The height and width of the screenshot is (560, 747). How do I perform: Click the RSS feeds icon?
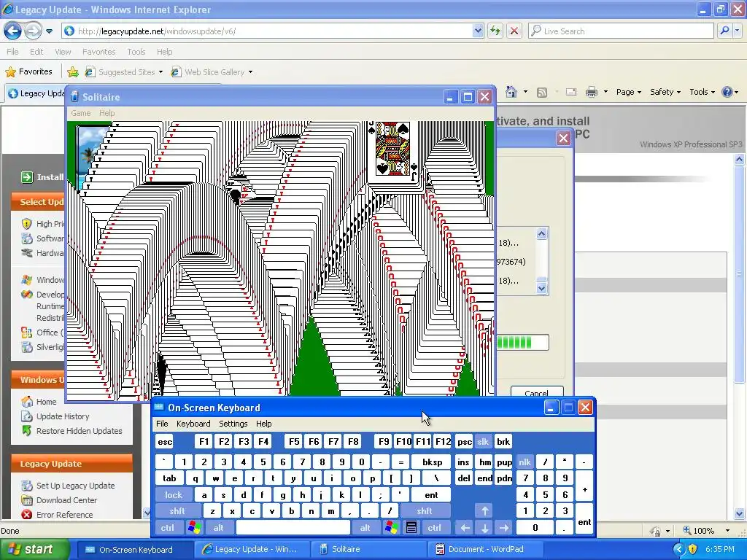[542, 93]
